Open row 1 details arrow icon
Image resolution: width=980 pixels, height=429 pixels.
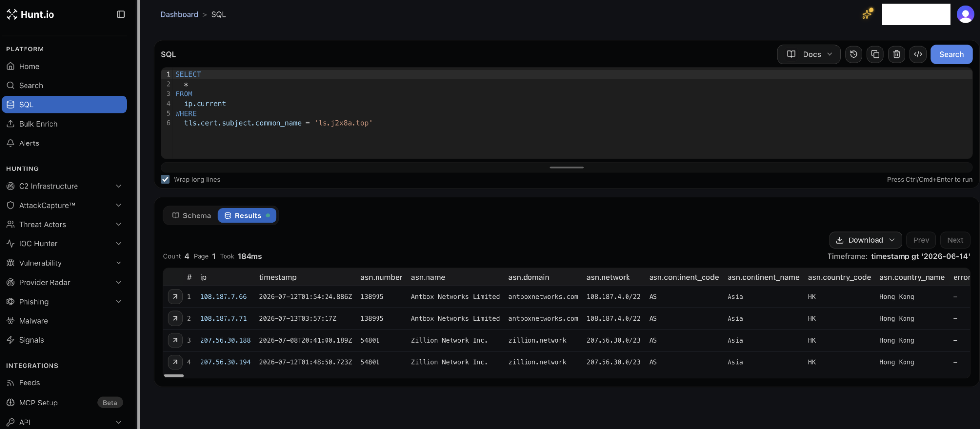click(175, 297)
